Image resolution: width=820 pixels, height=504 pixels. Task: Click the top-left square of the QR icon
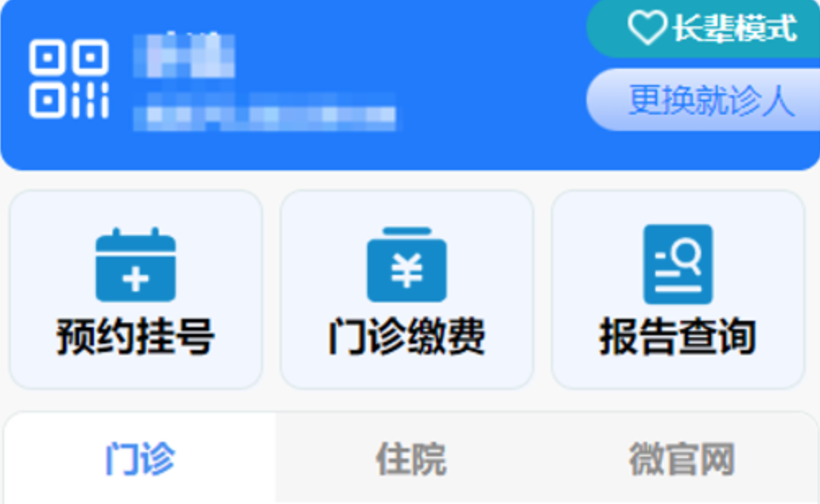[47, 57]
